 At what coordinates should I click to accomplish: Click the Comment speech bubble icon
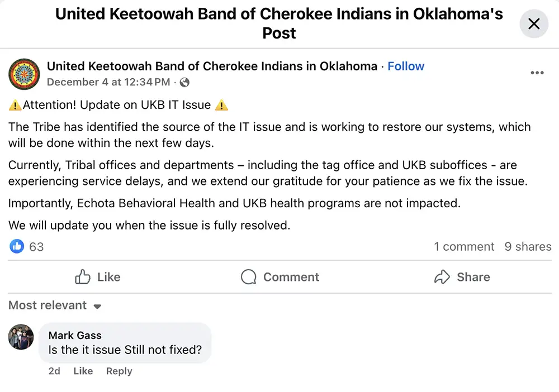(x=248, y=277)
